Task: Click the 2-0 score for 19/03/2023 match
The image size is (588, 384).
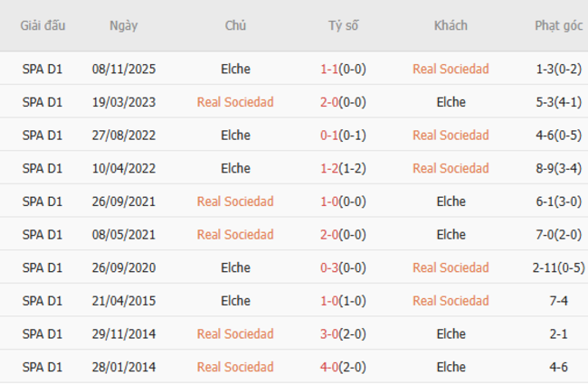Action: [x=329, y=102]
